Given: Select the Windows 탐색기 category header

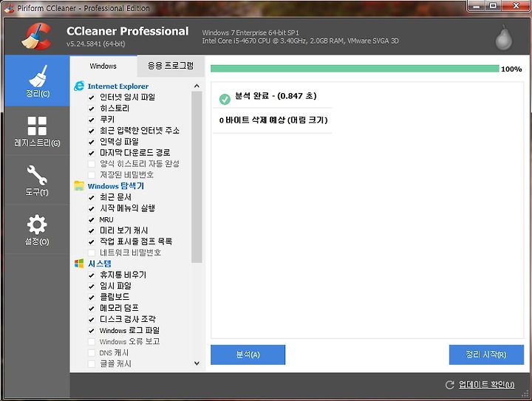Looking at the screenshot, I should pos(116,186).
